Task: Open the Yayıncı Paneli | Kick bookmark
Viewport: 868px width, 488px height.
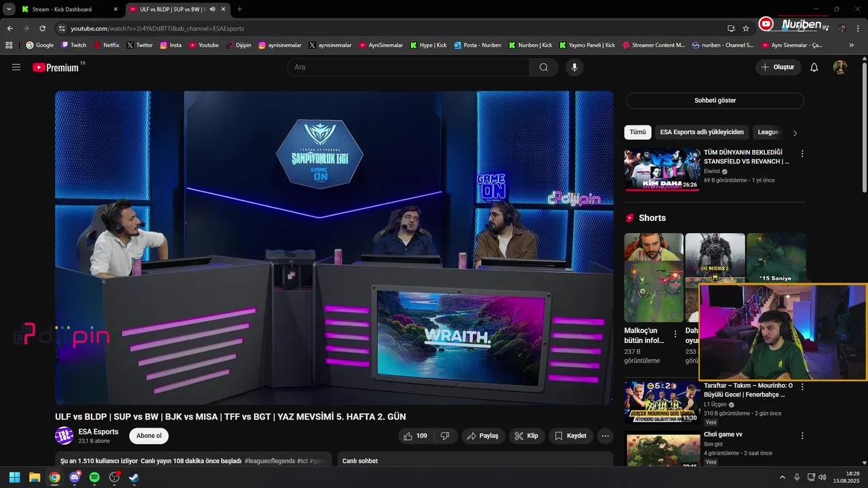Action: (x=587, y=45)
